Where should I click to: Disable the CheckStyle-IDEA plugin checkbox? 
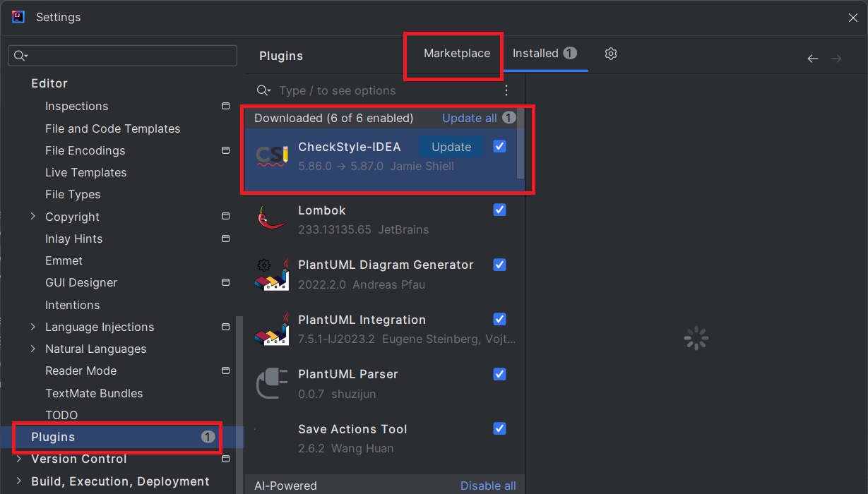(499, 146)
